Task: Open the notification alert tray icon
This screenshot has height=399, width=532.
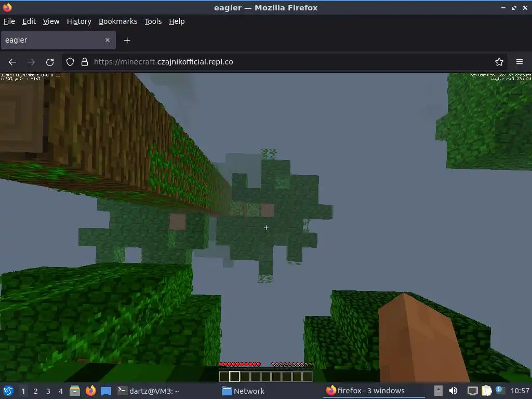Action: point(500,390)
